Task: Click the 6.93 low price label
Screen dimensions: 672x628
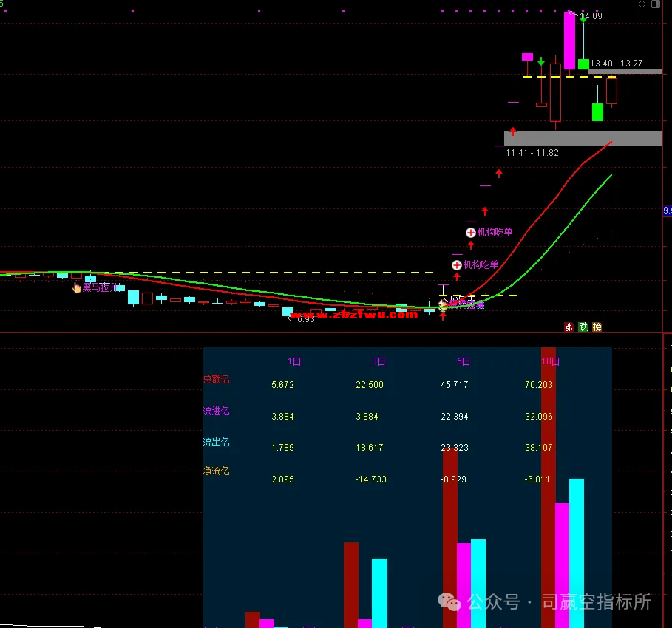Action: [306, 320]
